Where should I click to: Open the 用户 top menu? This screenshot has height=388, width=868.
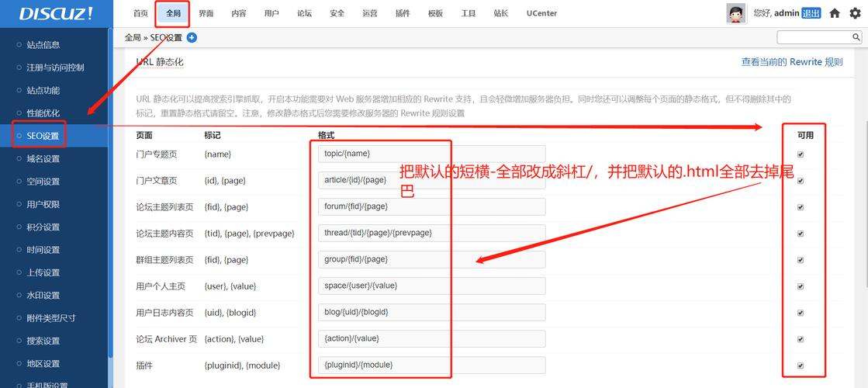271,13
